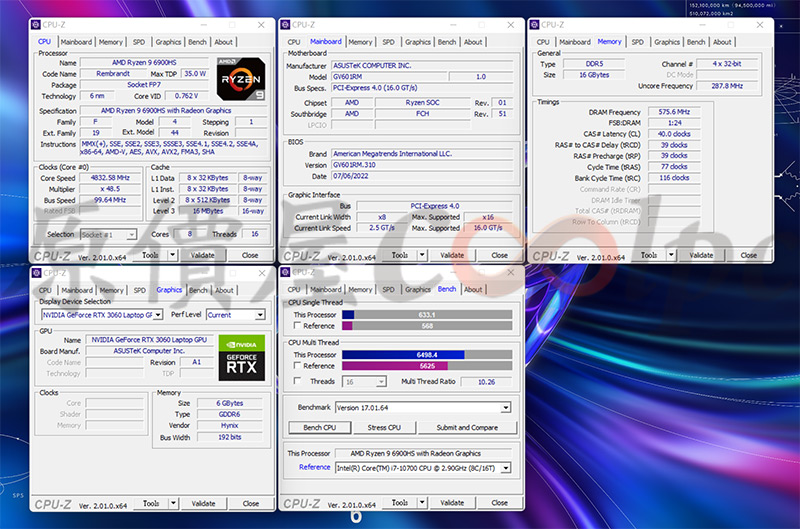The width and height of the screenshot is (800, 529).
Task: Open the About tab in the CPU window
Action: point(223,42)
